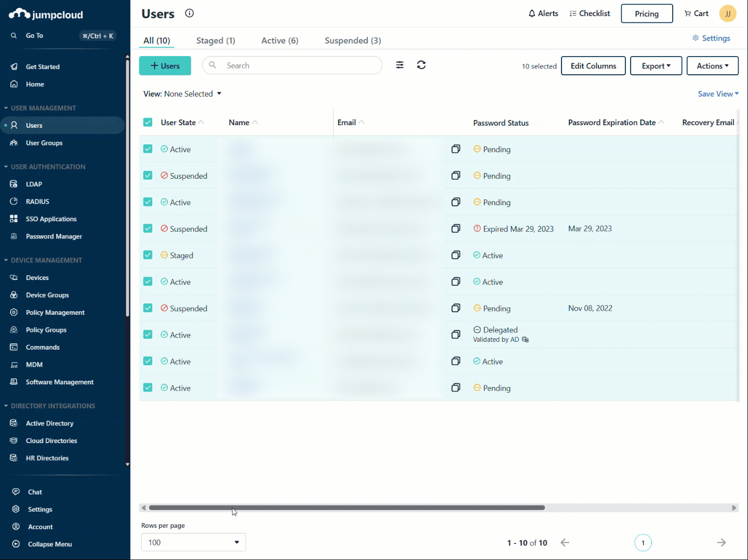Open the Export dropdown
Viewport: 748px width, 560px height.
[x=656, y=66]
